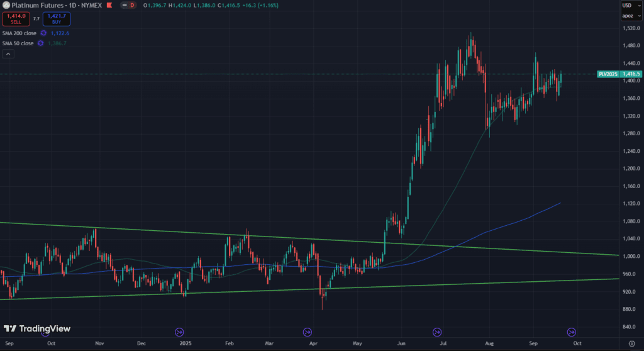Image resolution: width=644 pixels, height=351 pixels.
Task: Click the contract roll marker near July
Action: click(437, 331)
